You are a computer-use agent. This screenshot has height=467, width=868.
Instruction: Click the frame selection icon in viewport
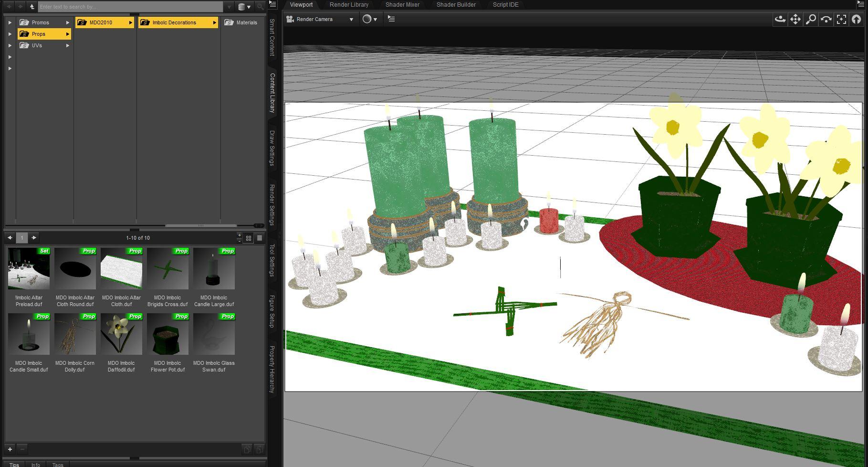841,19
